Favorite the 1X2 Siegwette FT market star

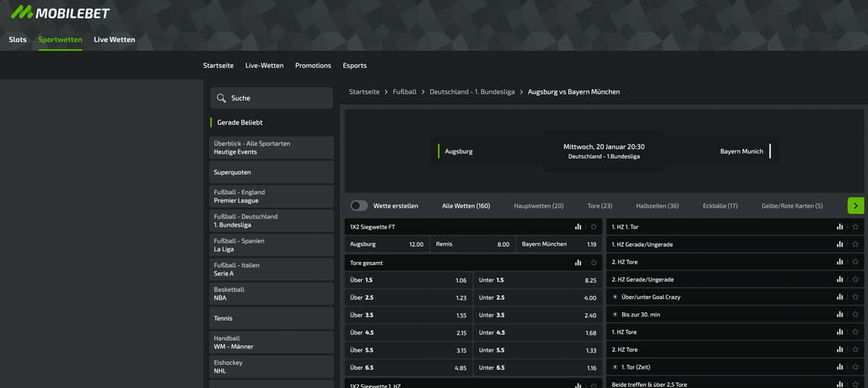(593, 227)
